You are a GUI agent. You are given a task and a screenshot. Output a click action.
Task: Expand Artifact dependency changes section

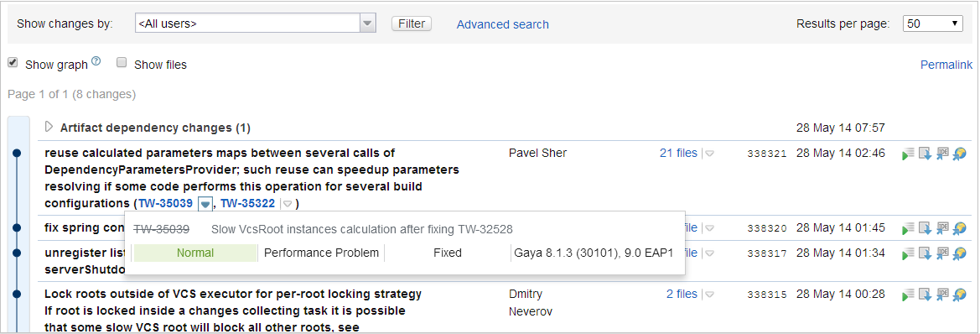(49, 127)
